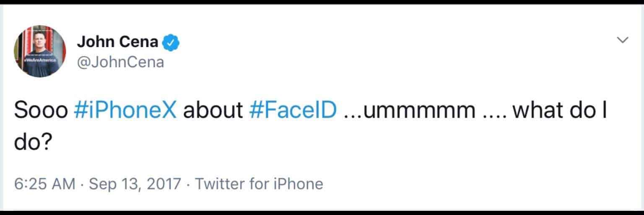Click the word "about" between the hashtags
This screenshot has width=644, height=215.
click(213, 110)
